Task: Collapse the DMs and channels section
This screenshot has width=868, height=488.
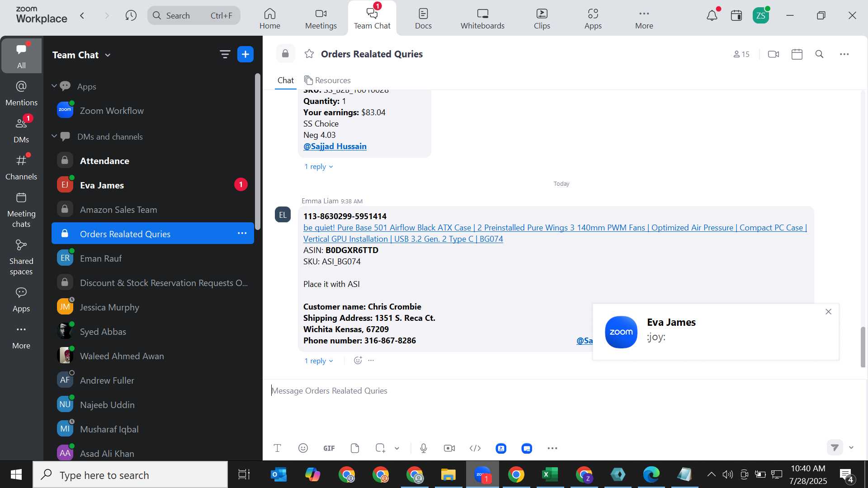Action: 54,136
